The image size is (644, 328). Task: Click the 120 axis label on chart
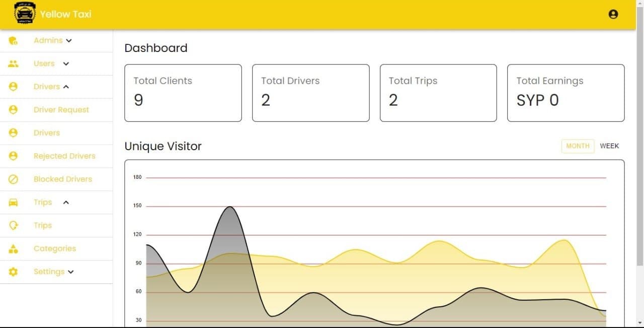tap(137, 235)
